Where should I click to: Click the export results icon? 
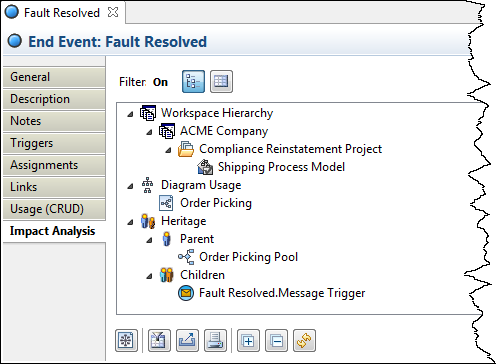tap(187, 340)
